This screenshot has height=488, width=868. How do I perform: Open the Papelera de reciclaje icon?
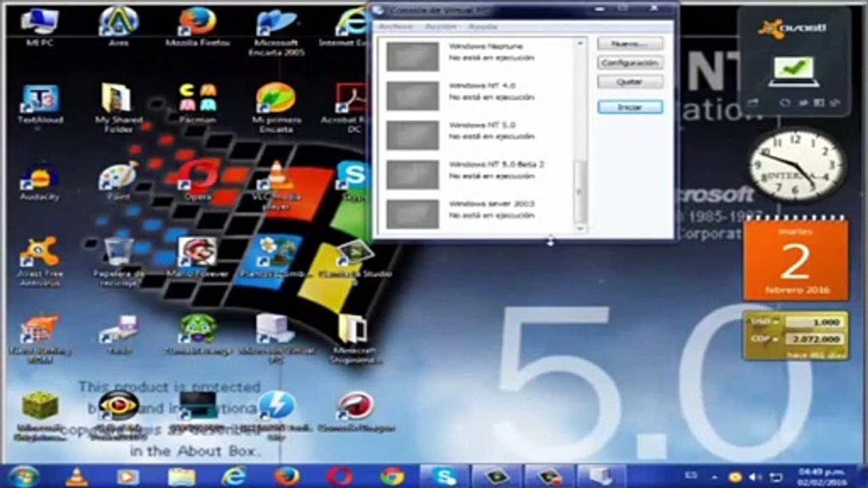tap(119, 261)
